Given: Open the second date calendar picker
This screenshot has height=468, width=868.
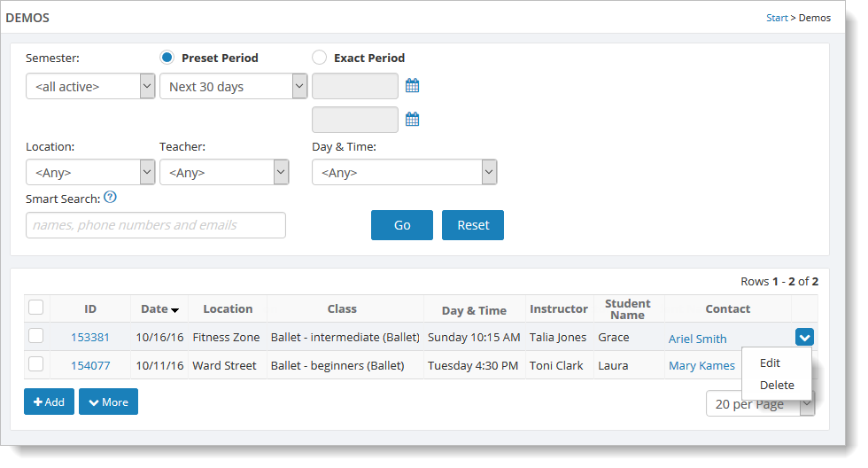Looking at the screenshot, I should click(x=412, y=120).
